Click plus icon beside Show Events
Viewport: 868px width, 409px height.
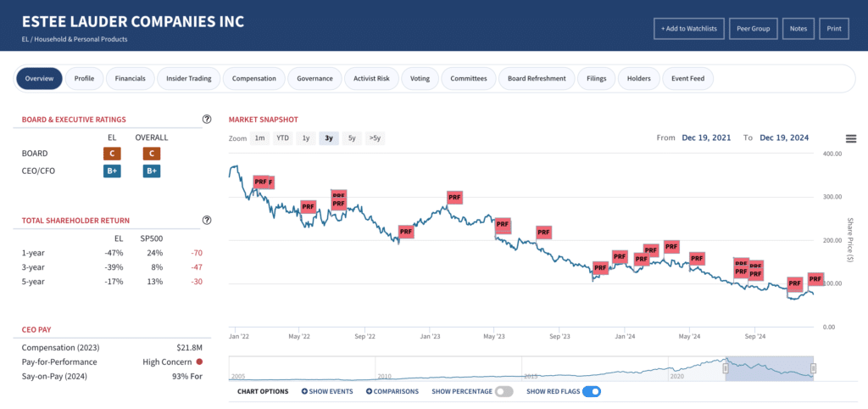click(304, 391)
